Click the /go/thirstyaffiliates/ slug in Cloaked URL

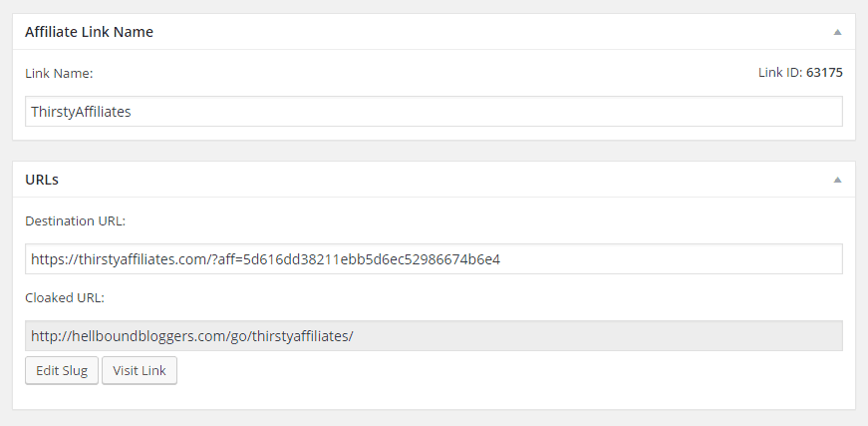click(287, 336)
